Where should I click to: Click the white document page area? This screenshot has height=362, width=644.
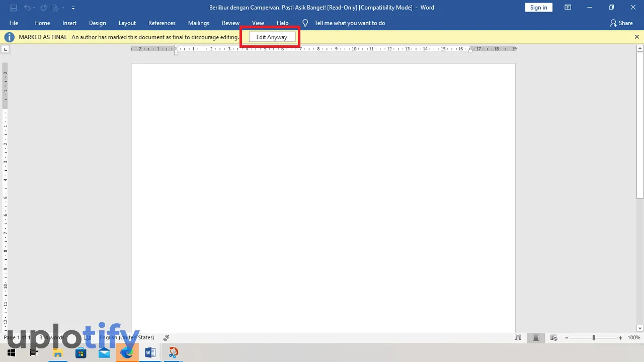(x=324, y=197)
